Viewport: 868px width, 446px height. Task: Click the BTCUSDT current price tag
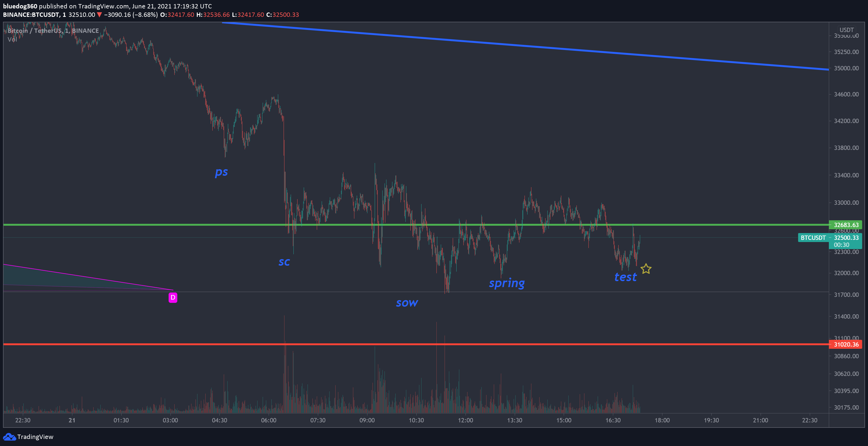(813, 238)
